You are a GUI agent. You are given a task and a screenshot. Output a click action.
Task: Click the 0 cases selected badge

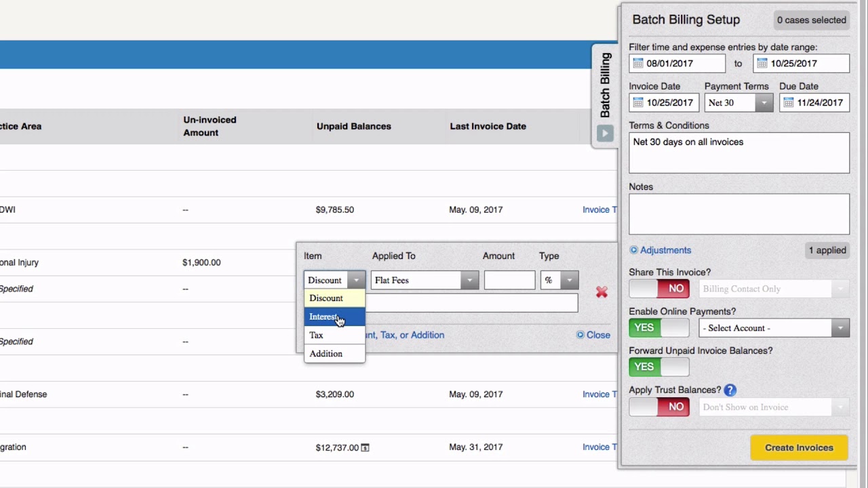point(811,20)
